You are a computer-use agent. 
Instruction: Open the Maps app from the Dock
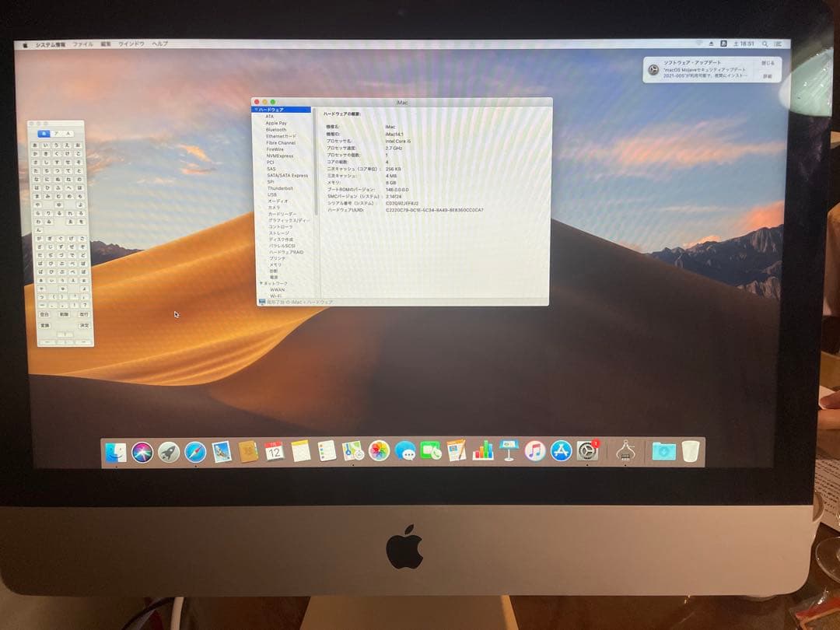(352, 451)
